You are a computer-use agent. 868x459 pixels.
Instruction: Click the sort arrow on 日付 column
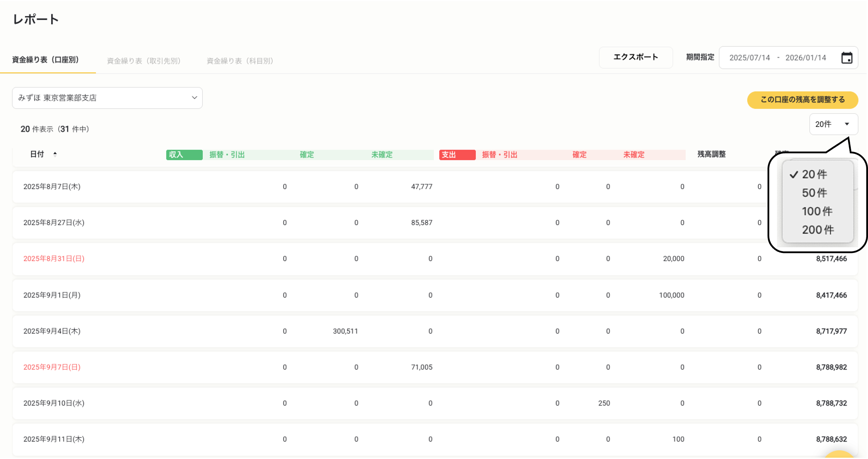click(x=55, y=154)
